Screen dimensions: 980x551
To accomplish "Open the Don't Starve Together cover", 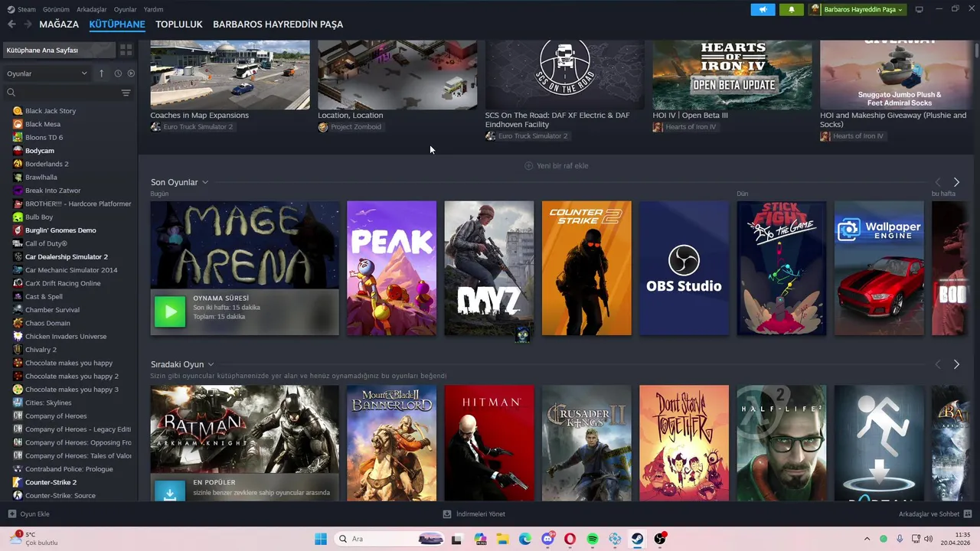I will pyautogui.click(x=684, y=443).
